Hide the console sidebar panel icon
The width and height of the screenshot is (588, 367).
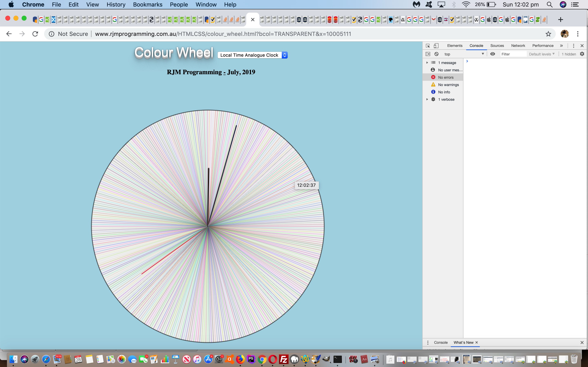(x=428, y=54)
